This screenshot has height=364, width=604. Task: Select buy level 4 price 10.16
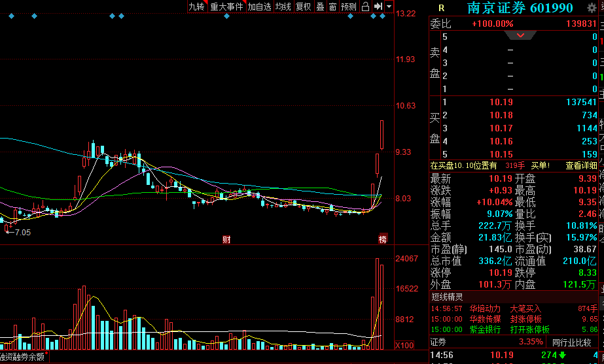[501, 141]
